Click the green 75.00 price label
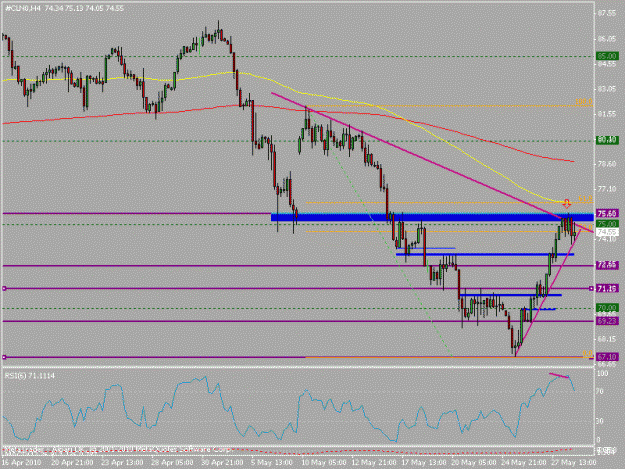The image size is (625, 469). pos(607,224)
